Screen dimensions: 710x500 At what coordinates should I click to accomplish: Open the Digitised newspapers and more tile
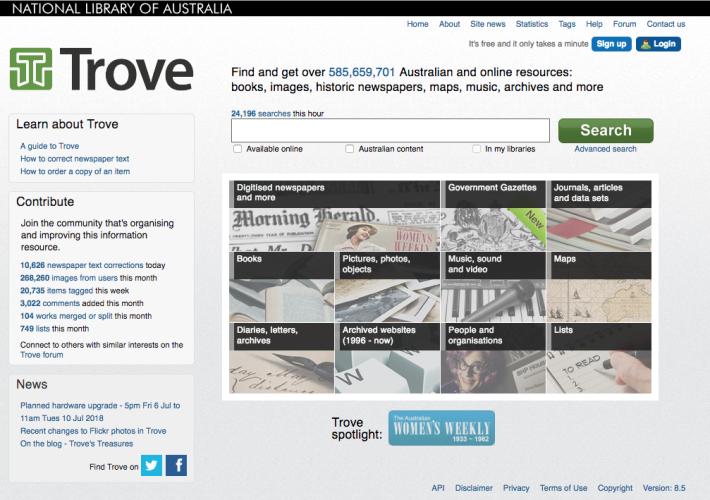click(x=334, y=216)
